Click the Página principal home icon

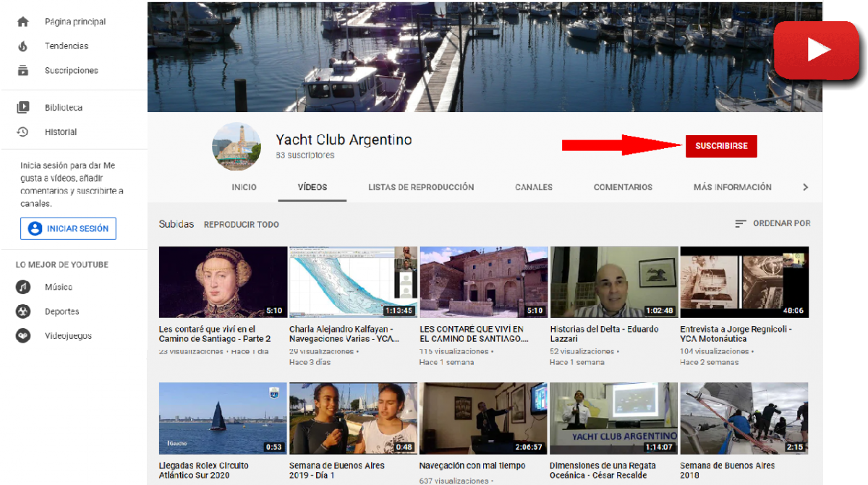click(23, 22)
